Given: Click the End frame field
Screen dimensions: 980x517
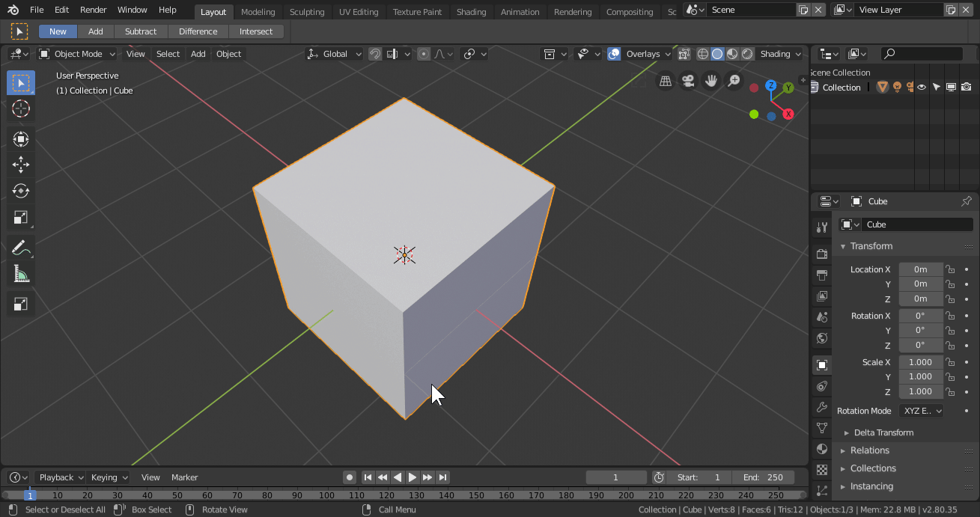Looking at the screenshot, I should click(764, 477).
